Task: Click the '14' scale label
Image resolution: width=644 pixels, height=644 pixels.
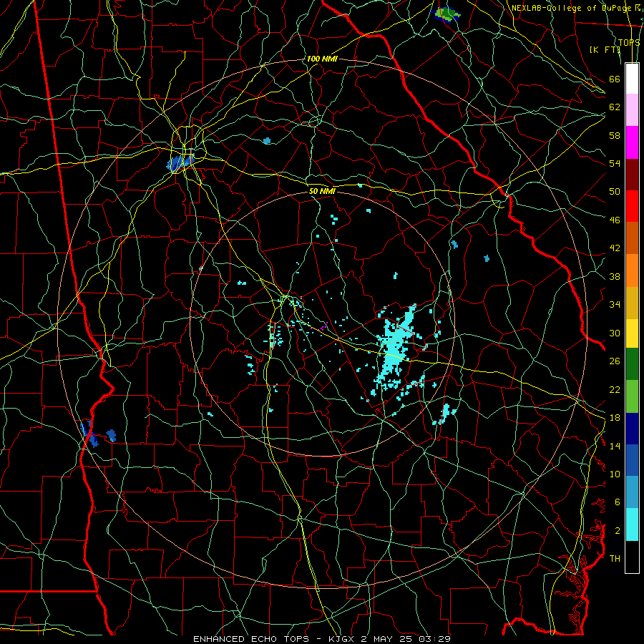Action: point(615,446)
